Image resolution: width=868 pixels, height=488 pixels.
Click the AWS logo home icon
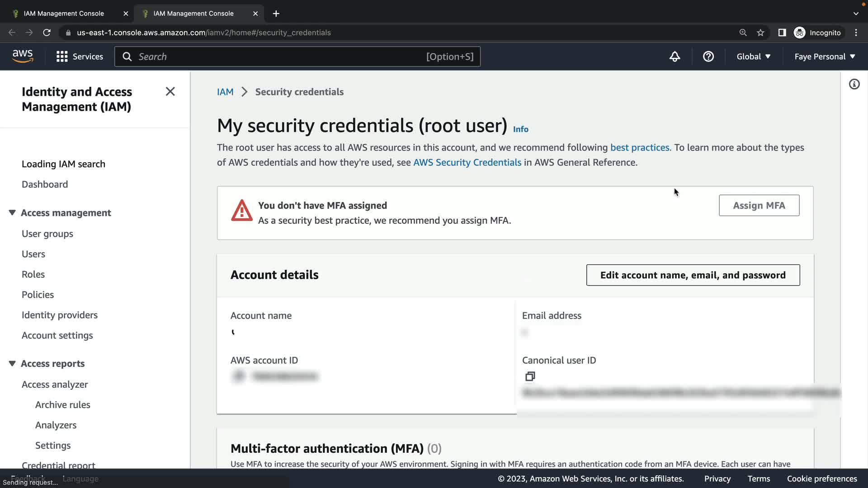[x=23, y=56]
